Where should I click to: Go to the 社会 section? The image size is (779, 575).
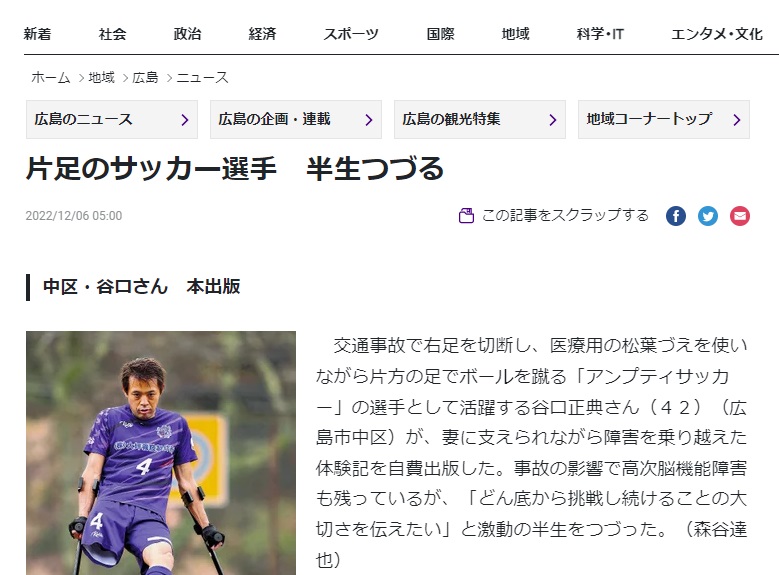(112, 34)
